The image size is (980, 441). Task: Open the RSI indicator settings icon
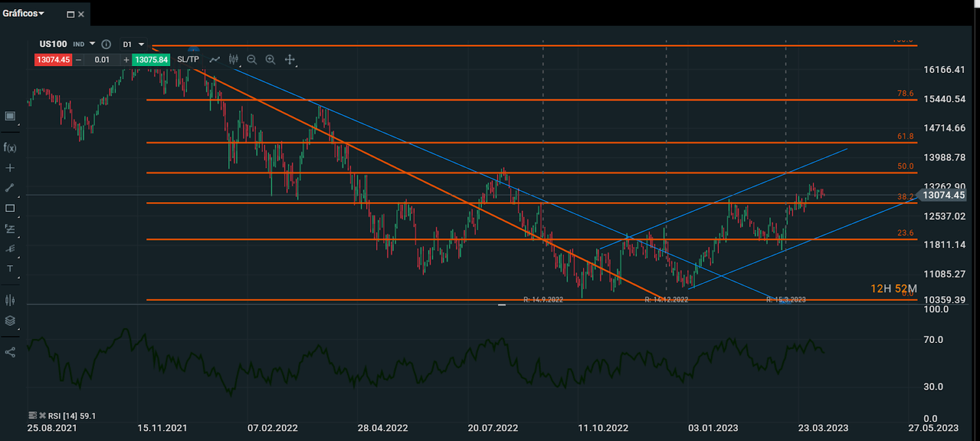(x=33, y=415)
